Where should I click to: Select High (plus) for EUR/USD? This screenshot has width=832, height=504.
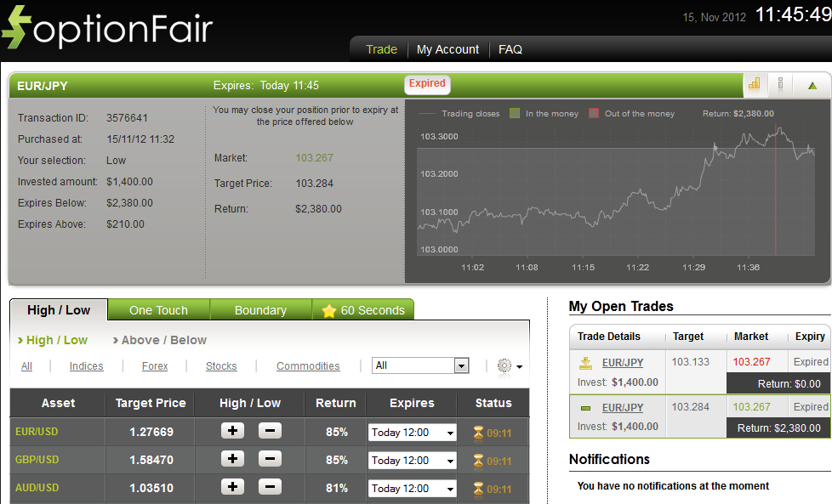pos(232,431)
